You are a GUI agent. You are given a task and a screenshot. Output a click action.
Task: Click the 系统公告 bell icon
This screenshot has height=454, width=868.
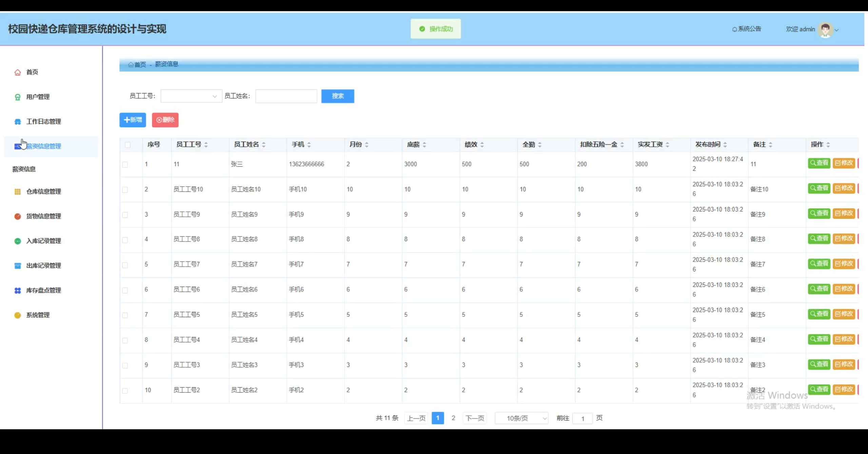coord(734,29)
